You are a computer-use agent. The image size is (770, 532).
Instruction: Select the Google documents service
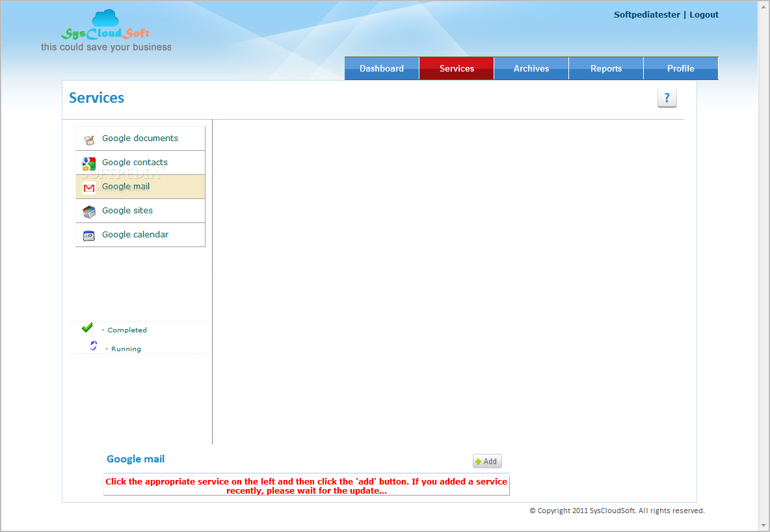click(140, 139)
